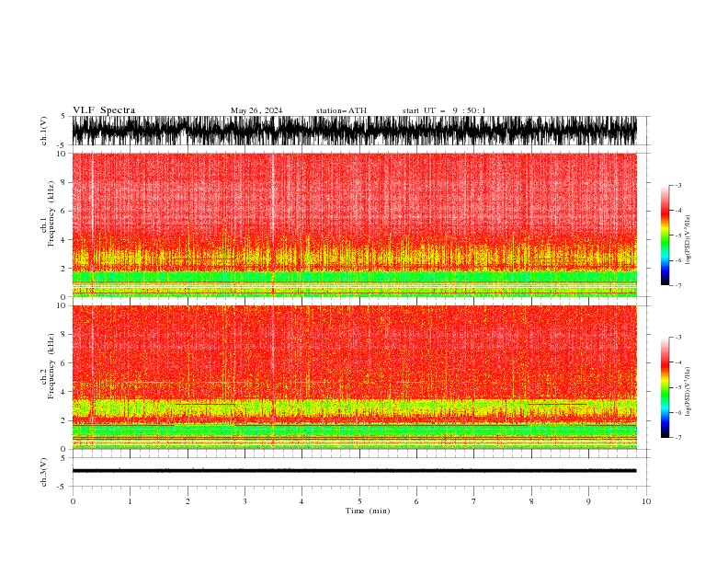Click the ch.1 spectrogram color bar

[665, 236]
